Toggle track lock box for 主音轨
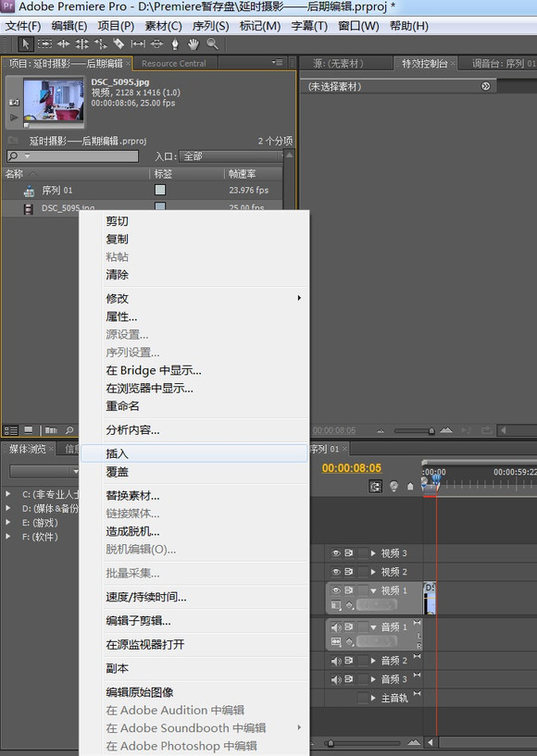Screen dimensions: 537x756 pos(362,698)
